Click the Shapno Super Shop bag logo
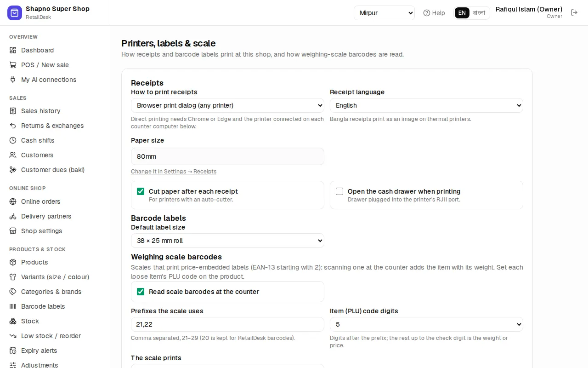 pos(15,13)
